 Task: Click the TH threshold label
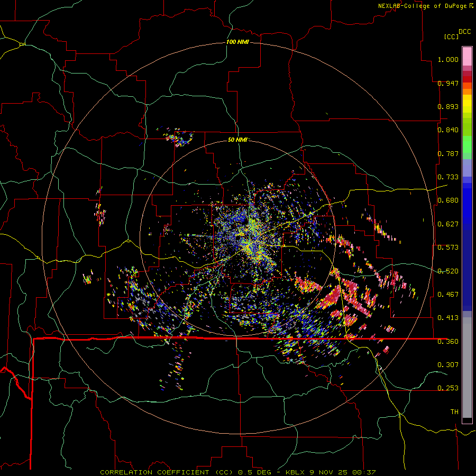(454, 412)
